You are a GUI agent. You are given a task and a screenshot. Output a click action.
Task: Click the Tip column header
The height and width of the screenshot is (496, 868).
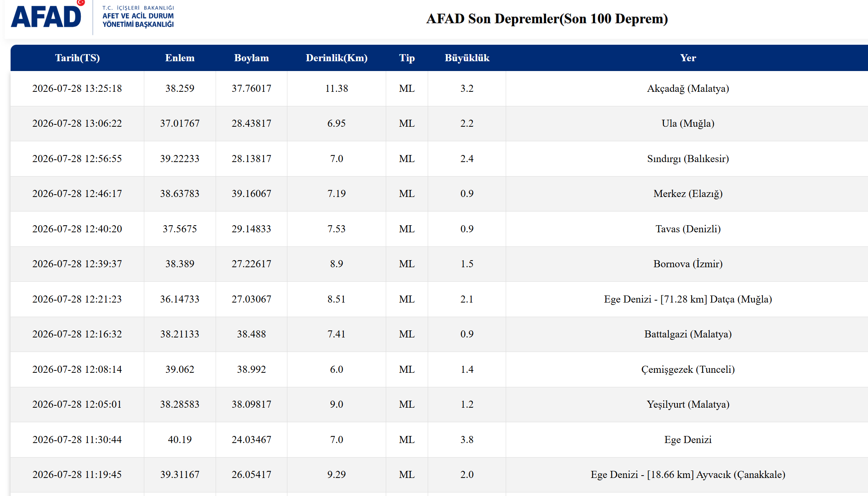(407, 58)
